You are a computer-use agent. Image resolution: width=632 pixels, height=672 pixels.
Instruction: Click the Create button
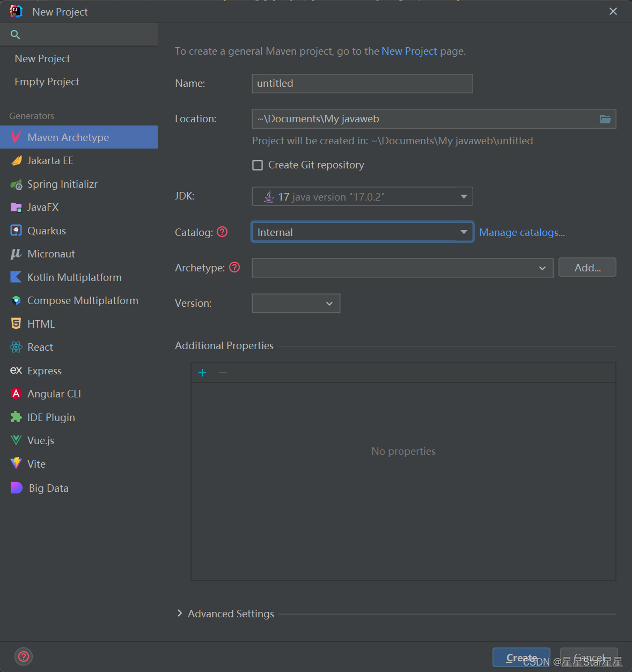(521, 657)
